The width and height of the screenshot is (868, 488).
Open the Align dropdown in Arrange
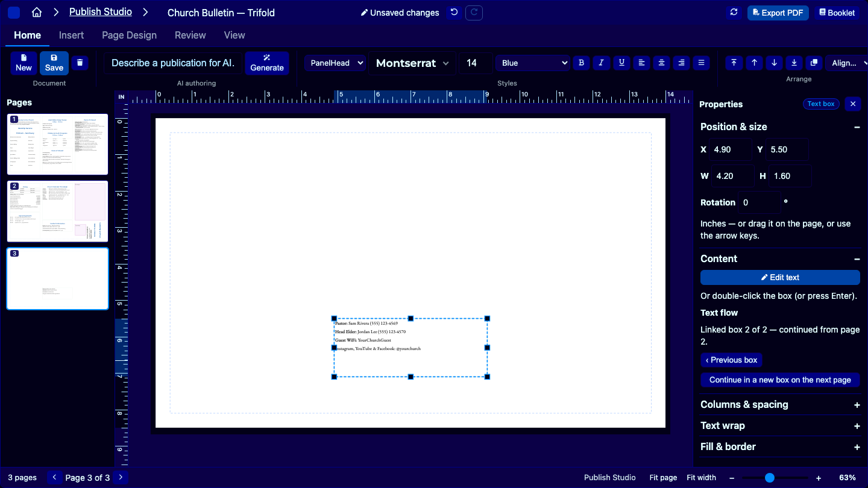(848, 63)
